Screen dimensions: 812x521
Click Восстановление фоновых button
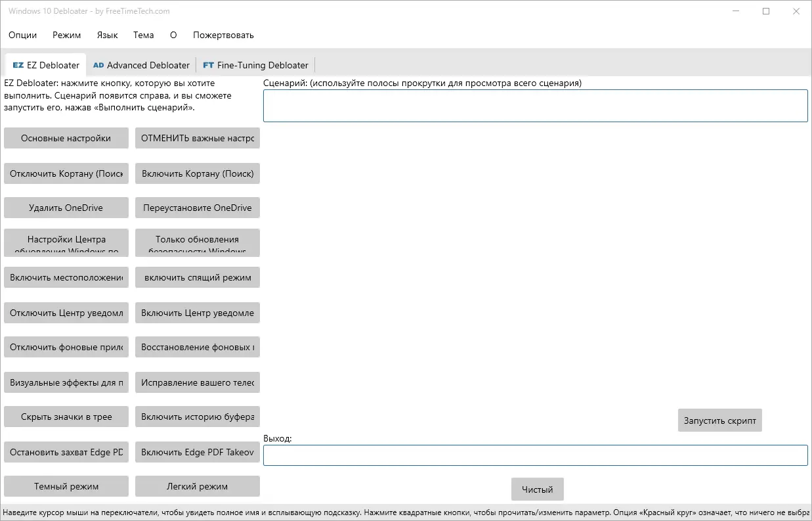[x=198, y=347]
